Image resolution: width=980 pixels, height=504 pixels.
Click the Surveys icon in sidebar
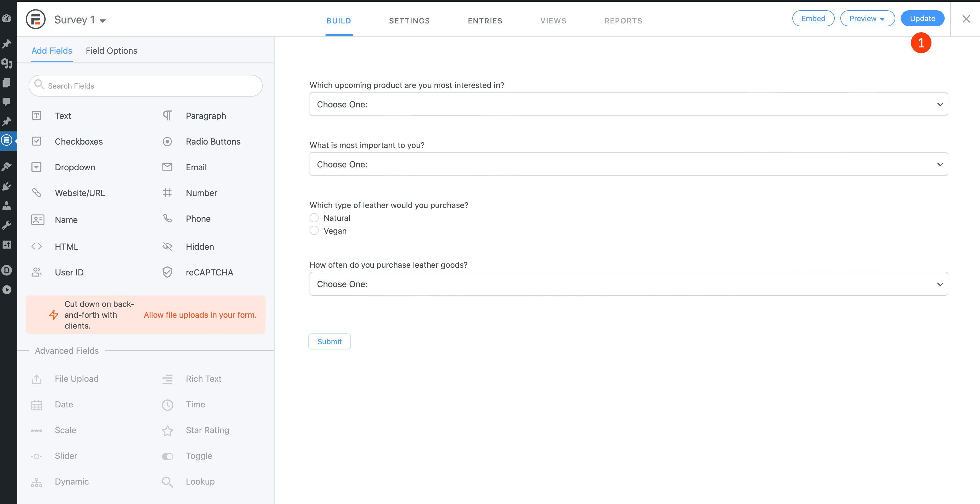coord(8,139)
